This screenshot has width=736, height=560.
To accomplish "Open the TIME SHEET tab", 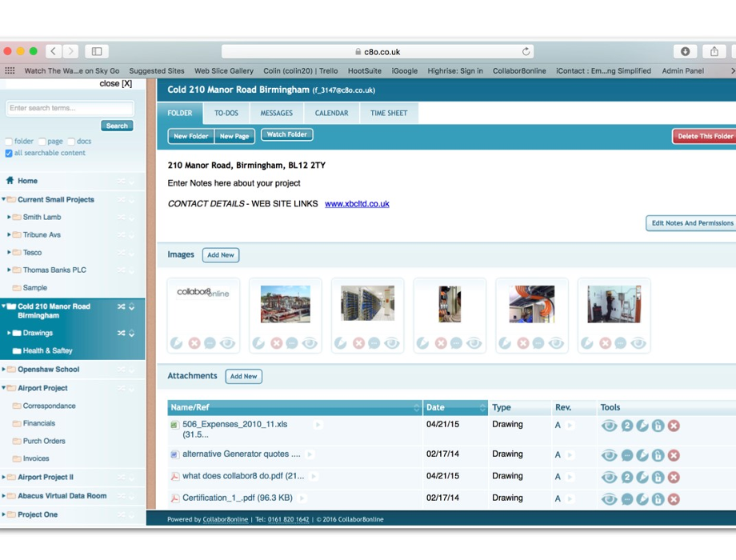I will tap(389, 113).
